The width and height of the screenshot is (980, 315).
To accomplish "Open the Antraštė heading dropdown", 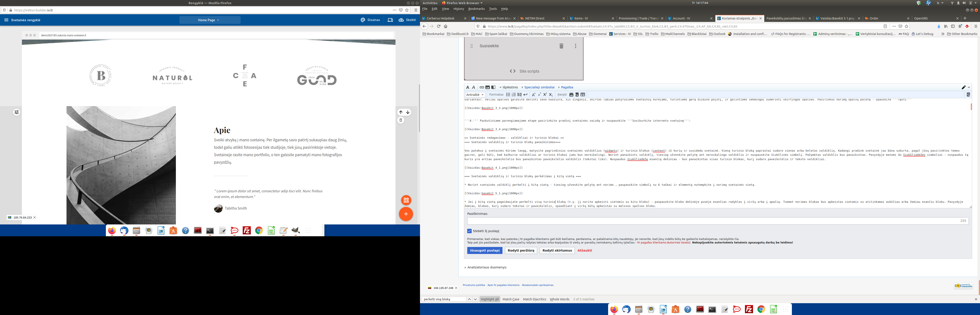I will 475,95.
